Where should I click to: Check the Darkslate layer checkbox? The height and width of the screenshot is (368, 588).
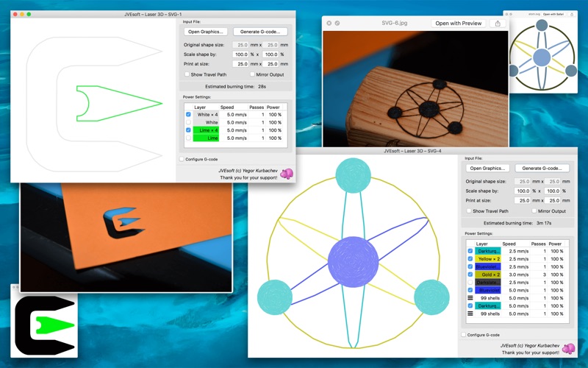click(x=470, y=283)
